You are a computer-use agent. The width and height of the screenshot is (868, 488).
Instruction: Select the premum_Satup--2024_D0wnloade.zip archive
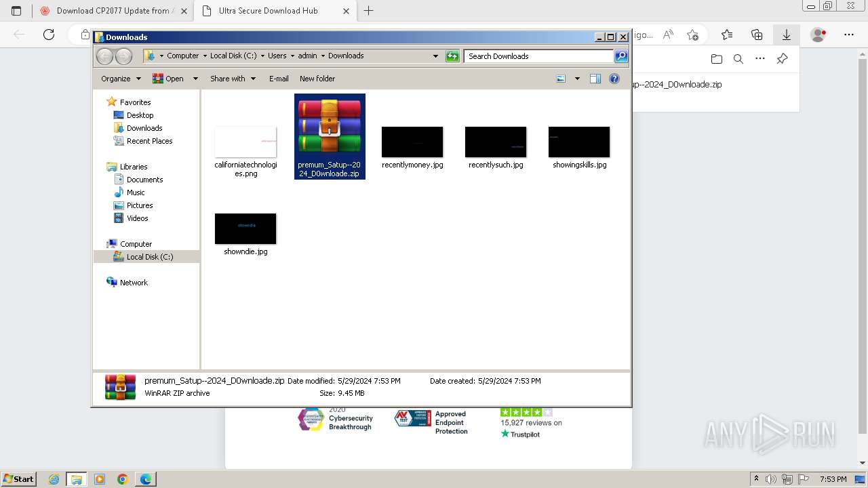point(330,136)
